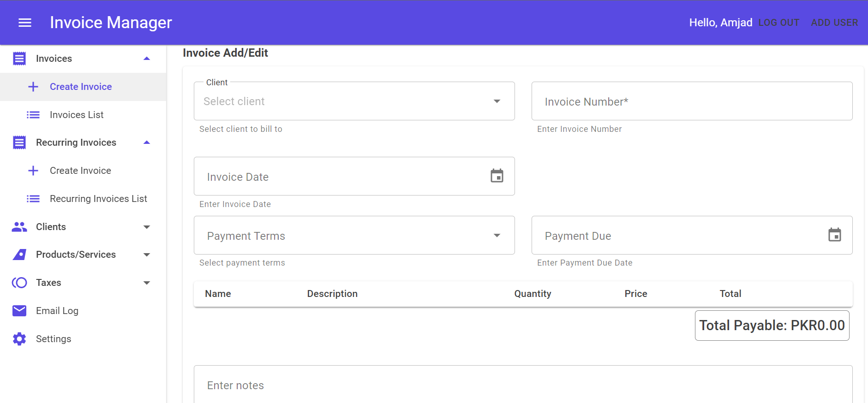868x403 pixels.
Task: Click the Invoices menu label
Action: 54,59
